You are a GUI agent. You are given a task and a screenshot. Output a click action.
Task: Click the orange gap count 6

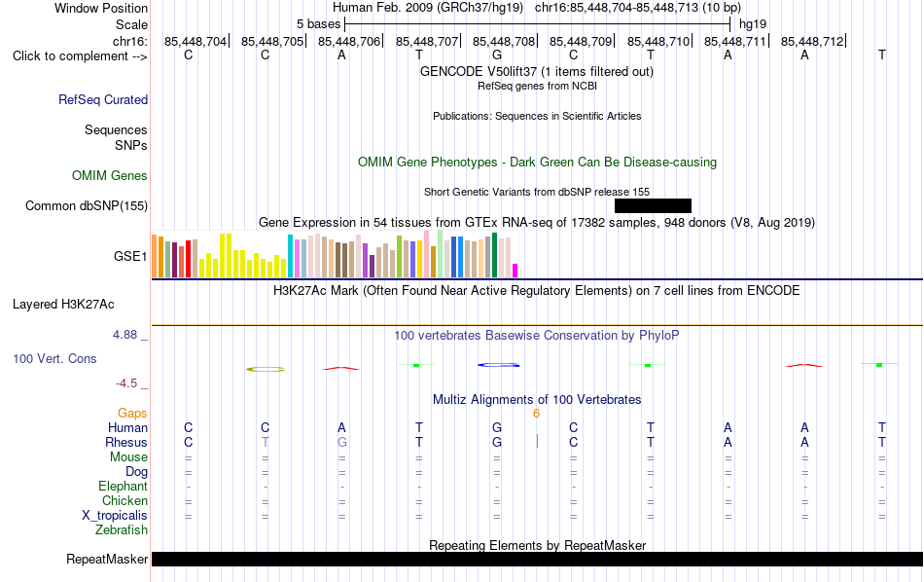(x=536, y=414)
